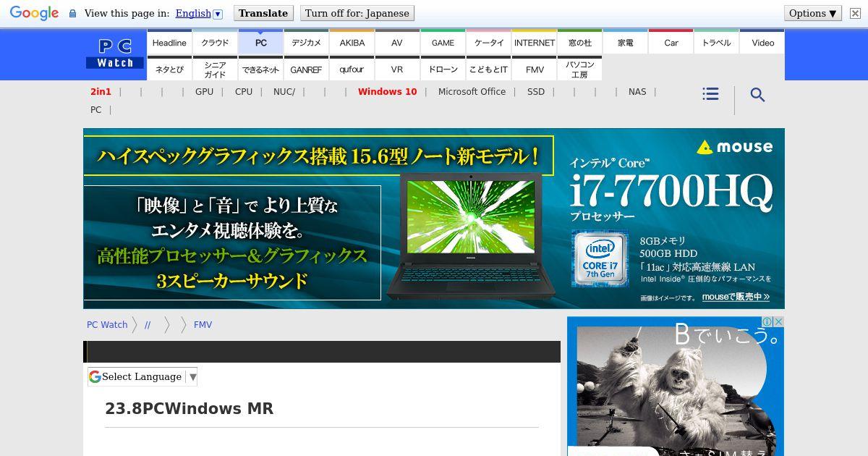Screen dimensions: 868x456
Task: Open the INTERNET tab
Action: coord(534,42)
